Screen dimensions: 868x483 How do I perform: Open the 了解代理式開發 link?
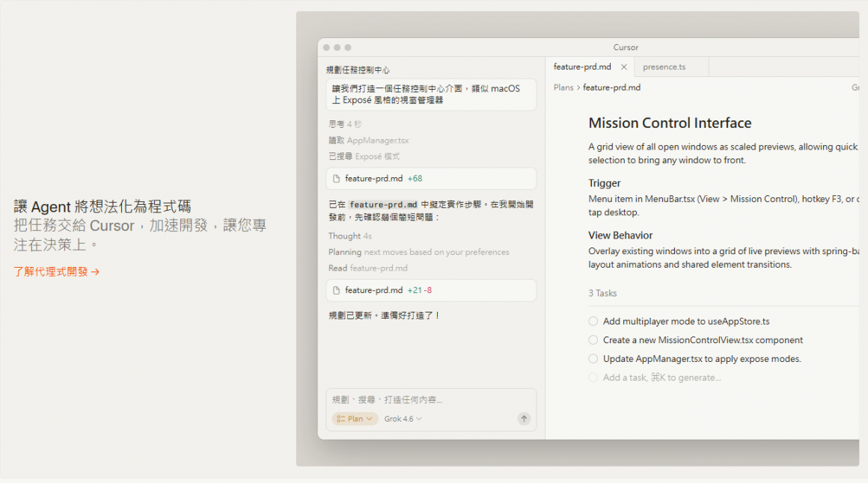point(56,271)
